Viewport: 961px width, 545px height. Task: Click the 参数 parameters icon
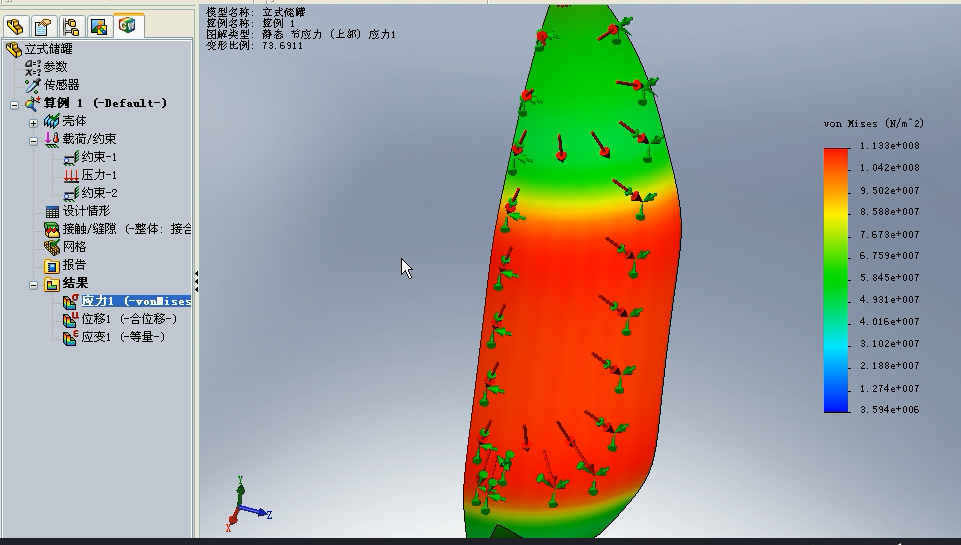tap(32, 67)
